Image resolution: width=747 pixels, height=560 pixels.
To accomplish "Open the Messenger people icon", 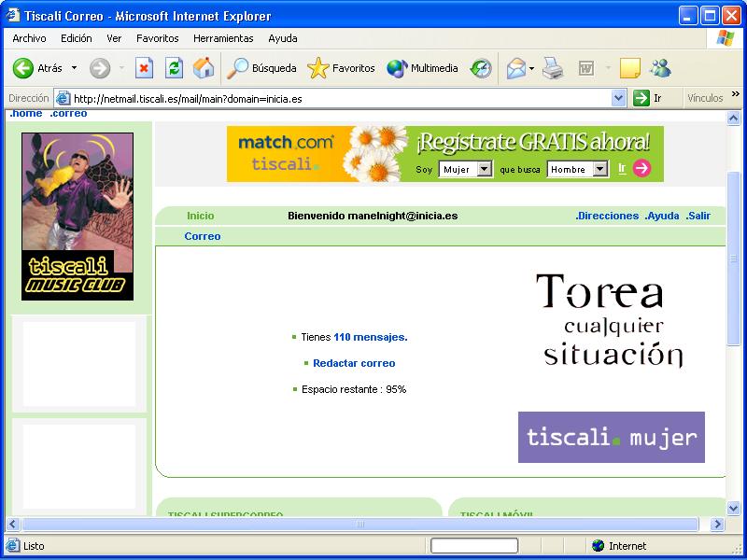I will [660, 68].
